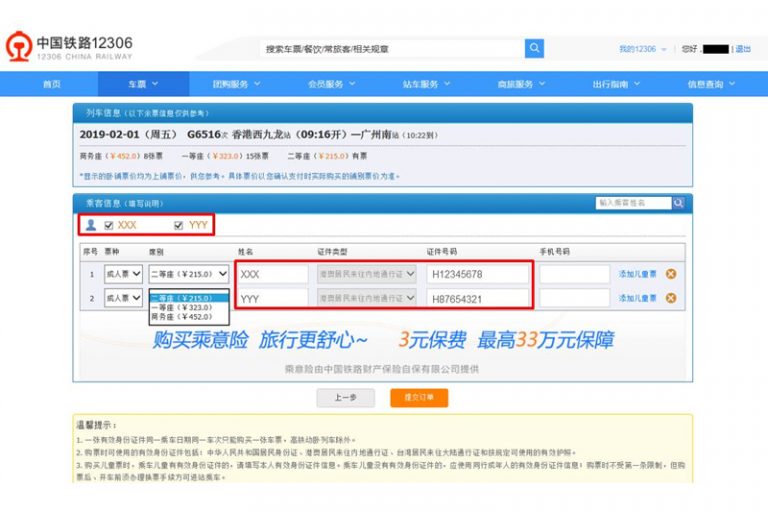Remove passenger row 1 with orange X icon
The image size is (768, 512).
pos(671,274)
